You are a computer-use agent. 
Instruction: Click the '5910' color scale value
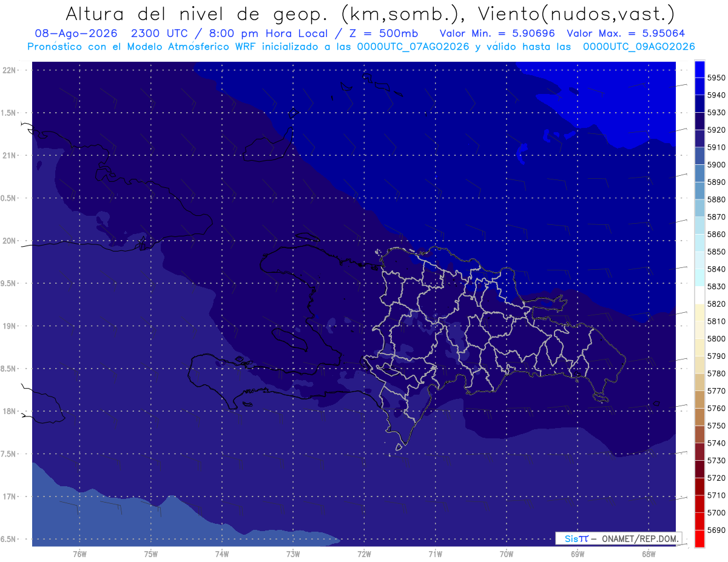tap(716, 147)
